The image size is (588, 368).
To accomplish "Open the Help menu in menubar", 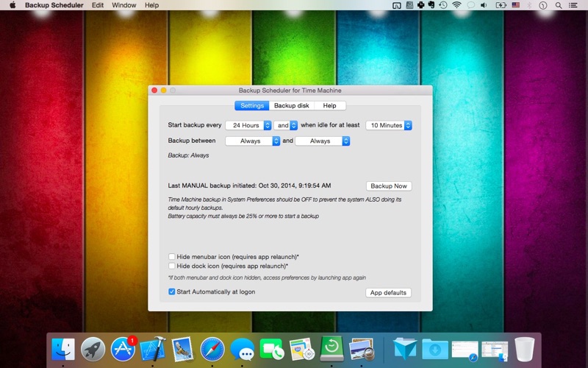I will 152,5.
